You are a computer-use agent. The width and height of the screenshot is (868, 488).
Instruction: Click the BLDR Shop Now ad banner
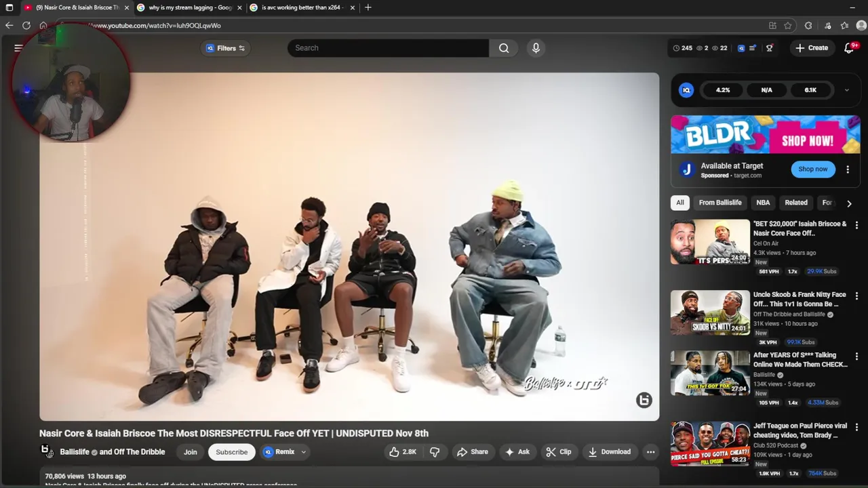tap(766, 135)
